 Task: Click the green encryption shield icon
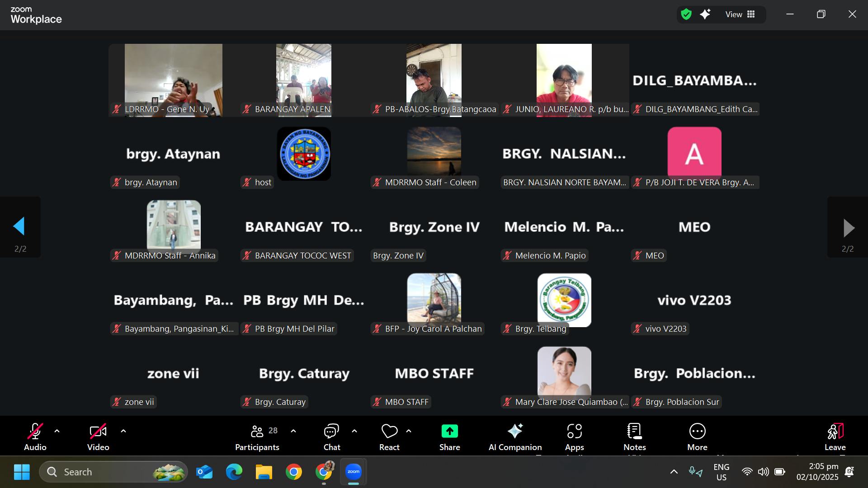pos(686,14)
